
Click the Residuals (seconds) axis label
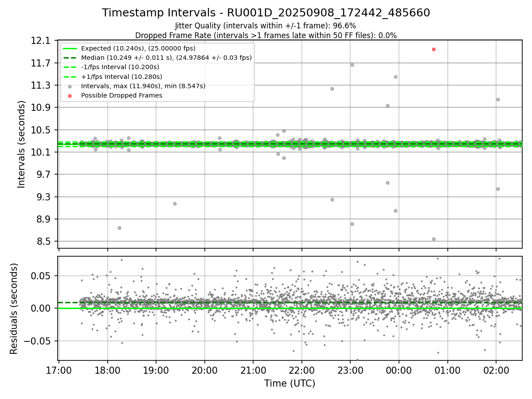[14, 309]
